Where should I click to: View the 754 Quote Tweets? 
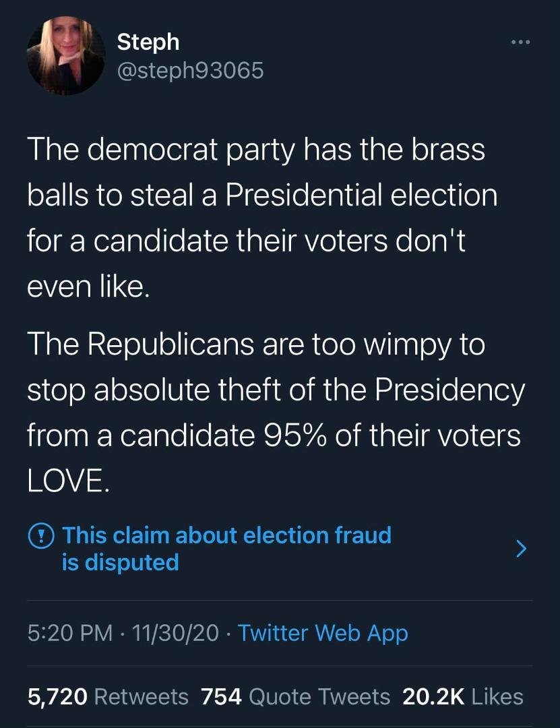295,696
